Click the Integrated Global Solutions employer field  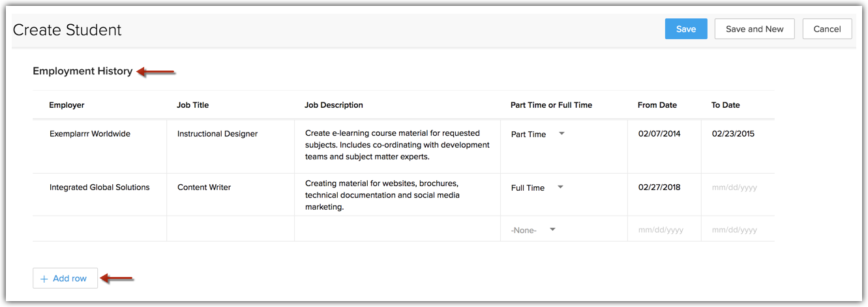pos(99,187)
